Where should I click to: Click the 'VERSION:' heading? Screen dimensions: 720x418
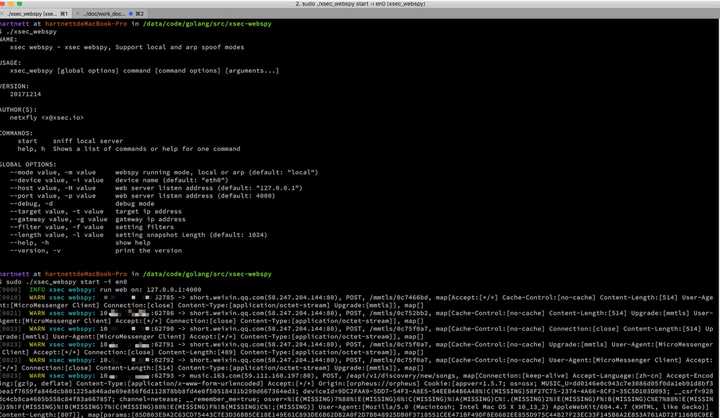pos(14,86)
